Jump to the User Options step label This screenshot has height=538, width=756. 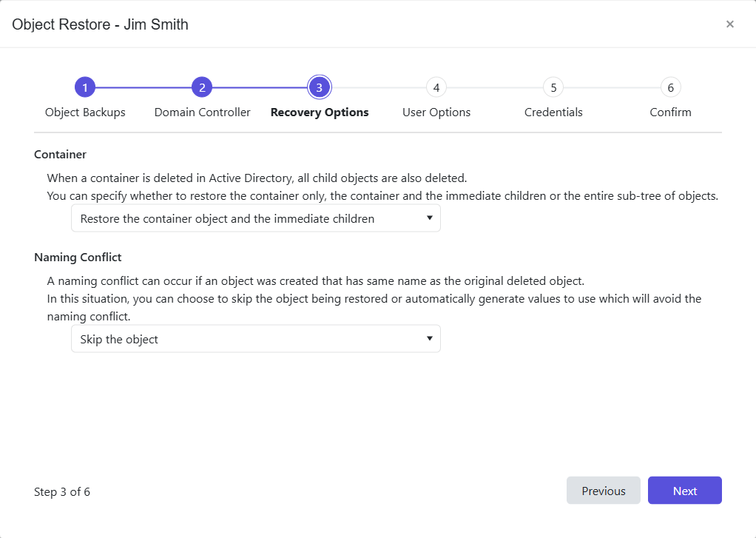(x=436, y=112)
